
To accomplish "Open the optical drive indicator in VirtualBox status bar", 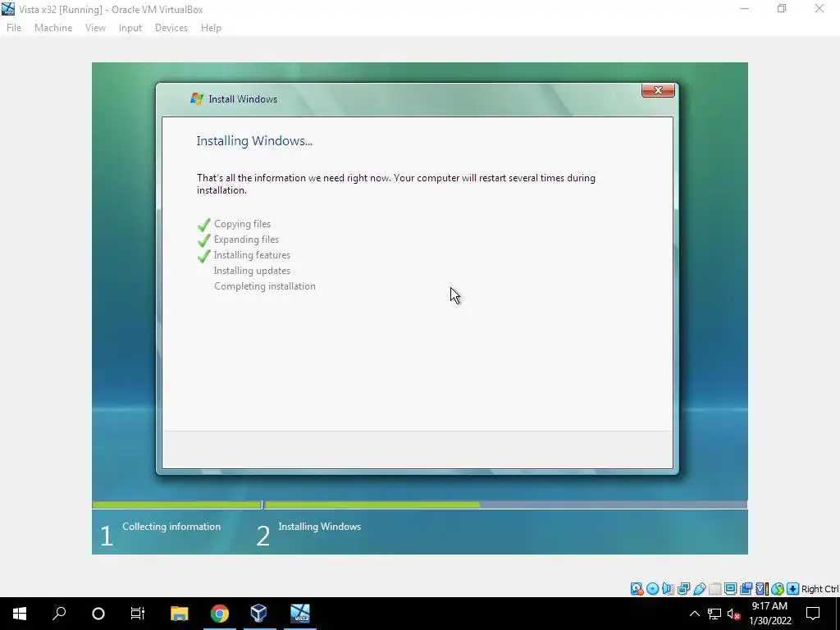I will pyautogui.click(x=652, y=589).
